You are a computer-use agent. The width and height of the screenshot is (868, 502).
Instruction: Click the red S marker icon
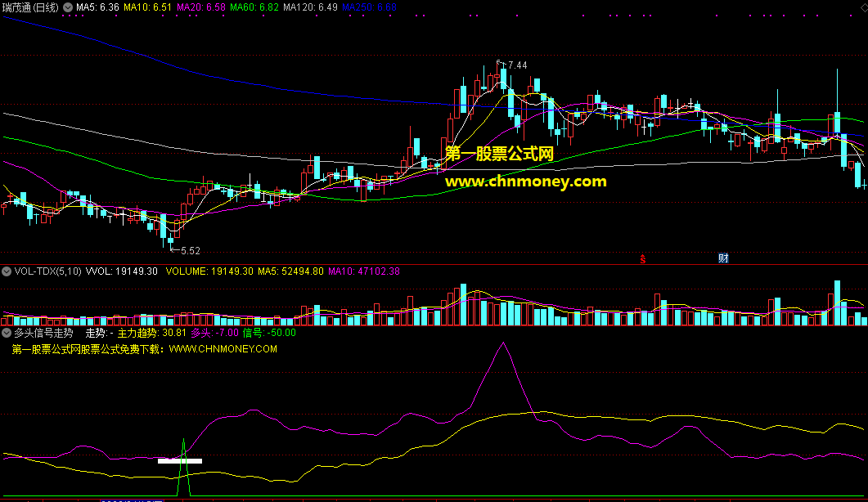(643, 258)
